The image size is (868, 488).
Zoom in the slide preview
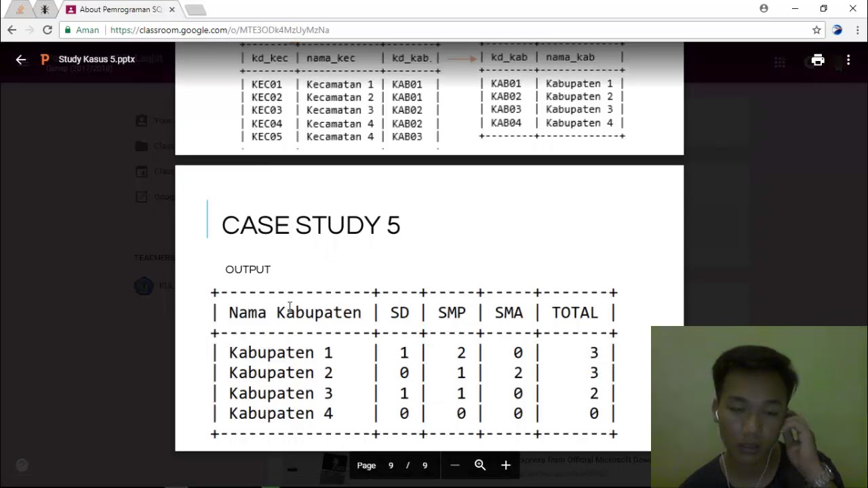pos(505,465)
